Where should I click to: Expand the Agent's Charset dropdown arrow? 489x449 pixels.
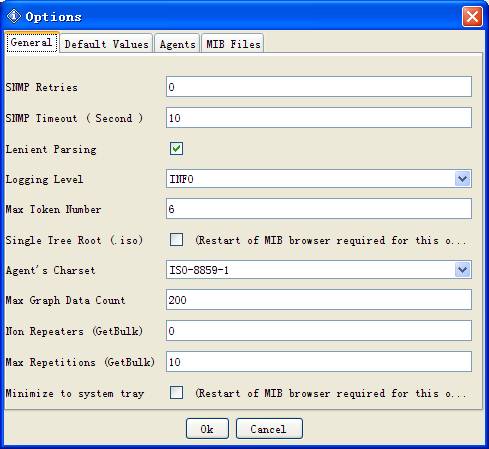(462, 270)
